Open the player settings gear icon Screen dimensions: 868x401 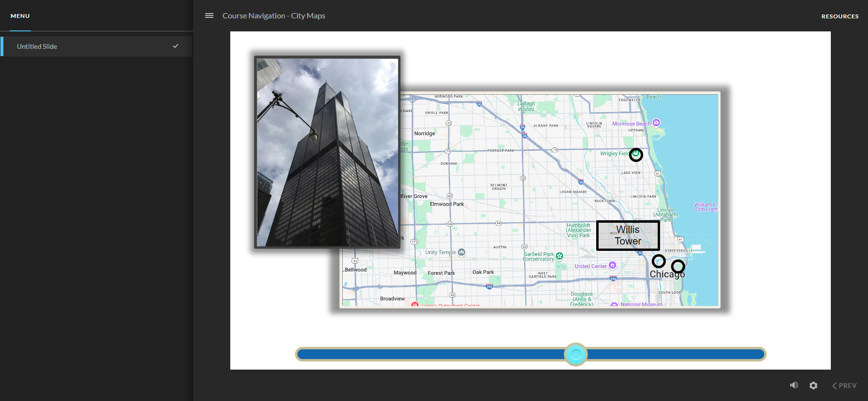[x=813, y=386]
